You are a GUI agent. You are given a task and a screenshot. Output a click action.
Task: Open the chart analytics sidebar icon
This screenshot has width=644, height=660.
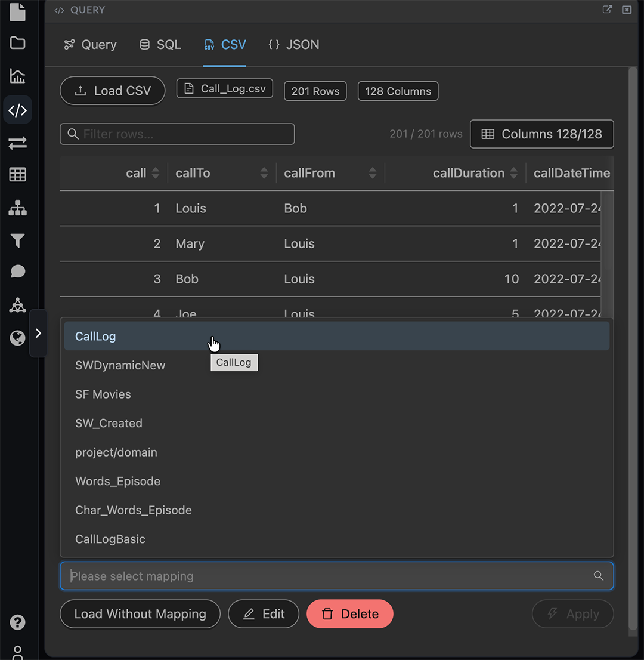click(17, 76)
